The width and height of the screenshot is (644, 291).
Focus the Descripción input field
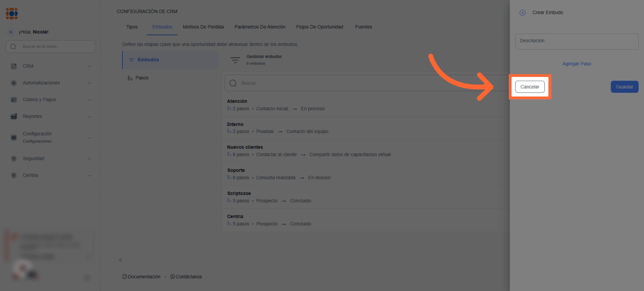tap(576, 41)
